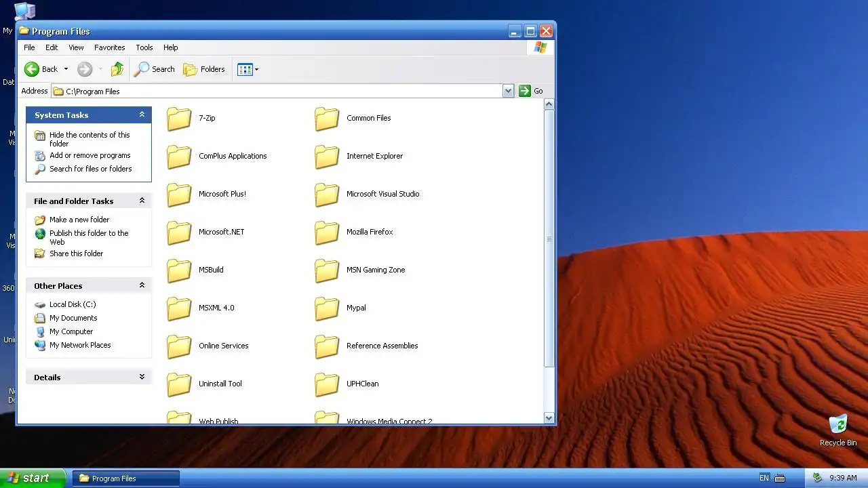
Task: Click Publish this folder to the Web
Action: [89, 237]
